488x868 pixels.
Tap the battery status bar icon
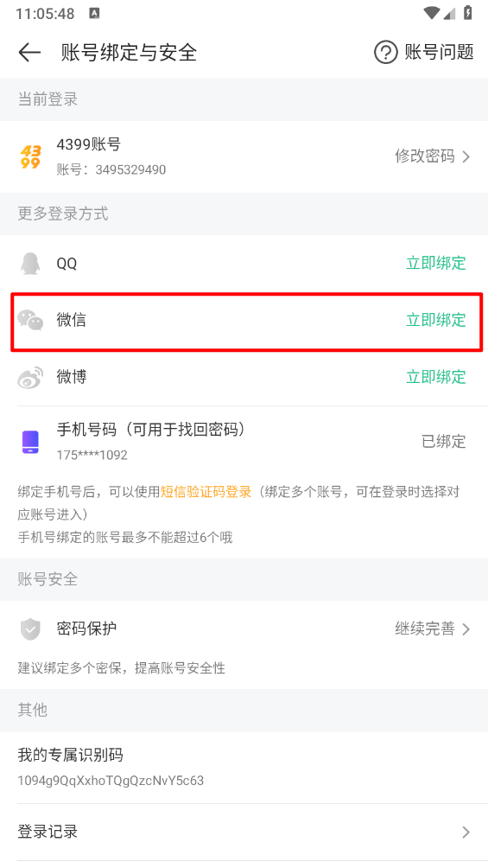coord(468,13)
